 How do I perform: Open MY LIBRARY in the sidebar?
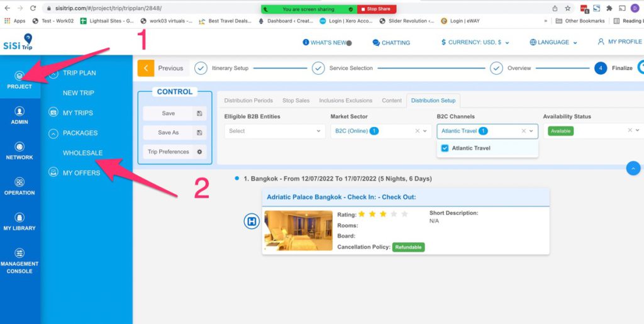coord(19,221)
